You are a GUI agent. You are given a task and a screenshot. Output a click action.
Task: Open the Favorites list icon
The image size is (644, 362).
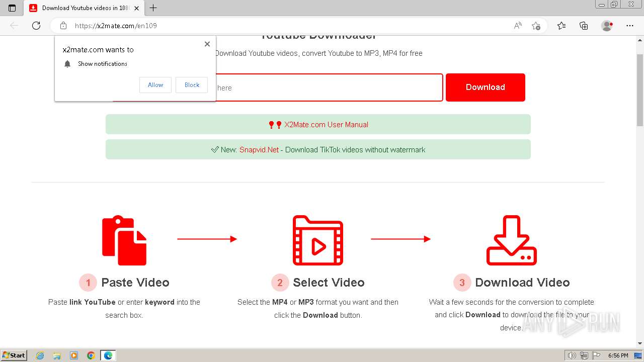click(561, 26)
